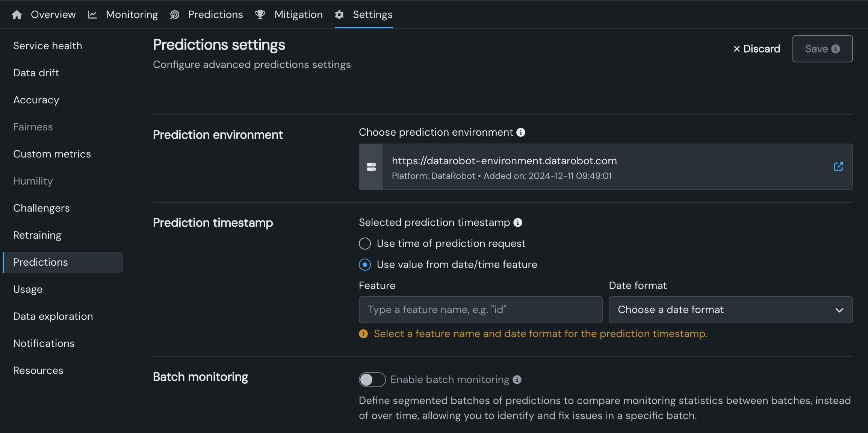Viewport: 868px width, 433px height.
Task: Click the server icon in the environment card
Action: tap(371, 167)
